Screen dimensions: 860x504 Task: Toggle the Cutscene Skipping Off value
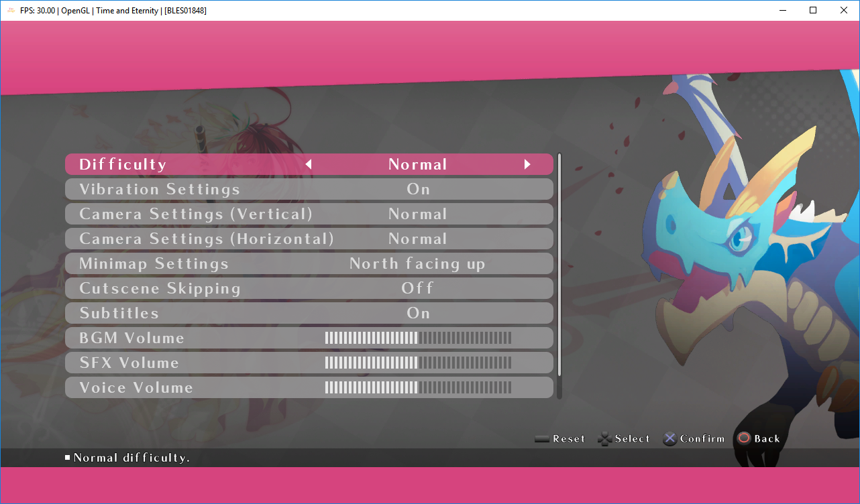418,288
